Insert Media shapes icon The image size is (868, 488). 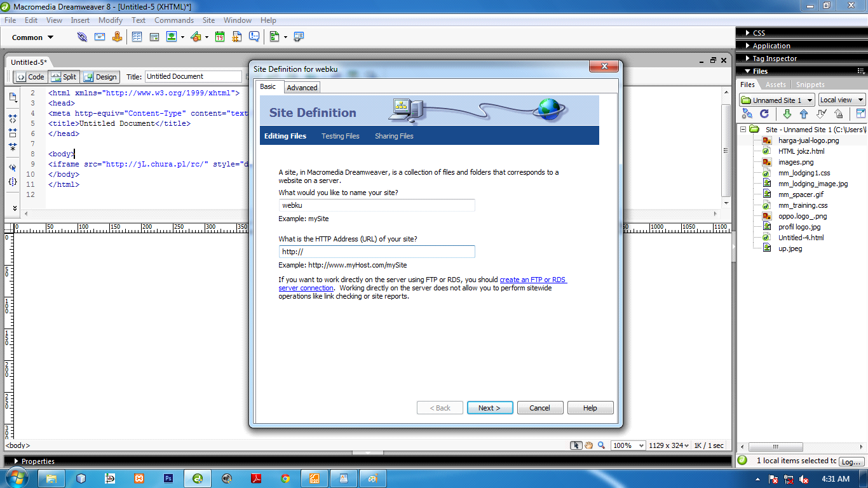coord(196,37)
